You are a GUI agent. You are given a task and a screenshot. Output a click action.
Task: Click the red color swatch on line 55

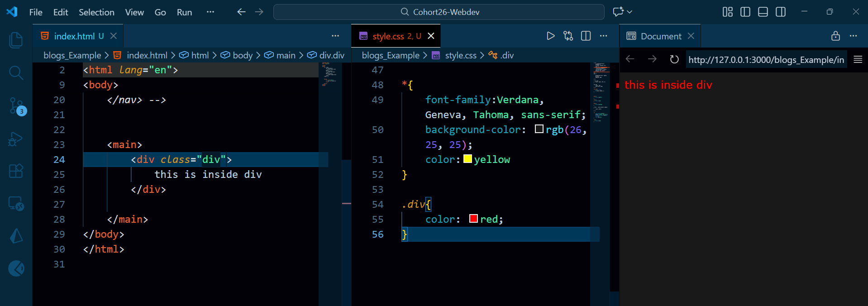(x=473, y=219)
